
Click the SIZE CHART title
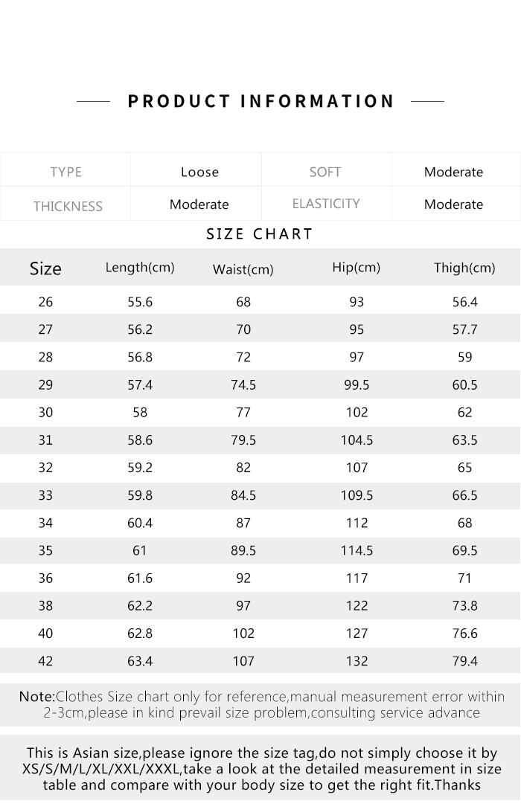click(x=260, y=234)
